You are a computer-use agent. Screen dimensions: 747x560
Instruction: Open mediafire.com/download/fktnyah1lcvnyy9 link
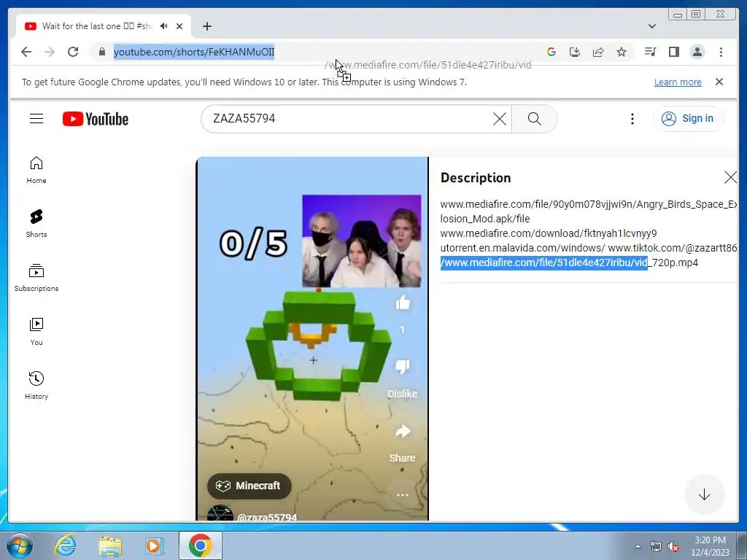(549, 233)
